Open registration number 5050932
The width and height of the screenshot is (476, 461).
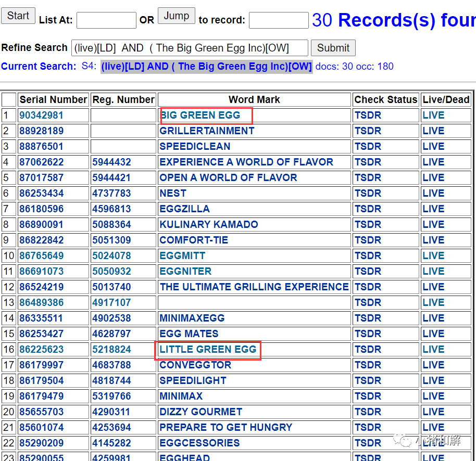[111, 272]
